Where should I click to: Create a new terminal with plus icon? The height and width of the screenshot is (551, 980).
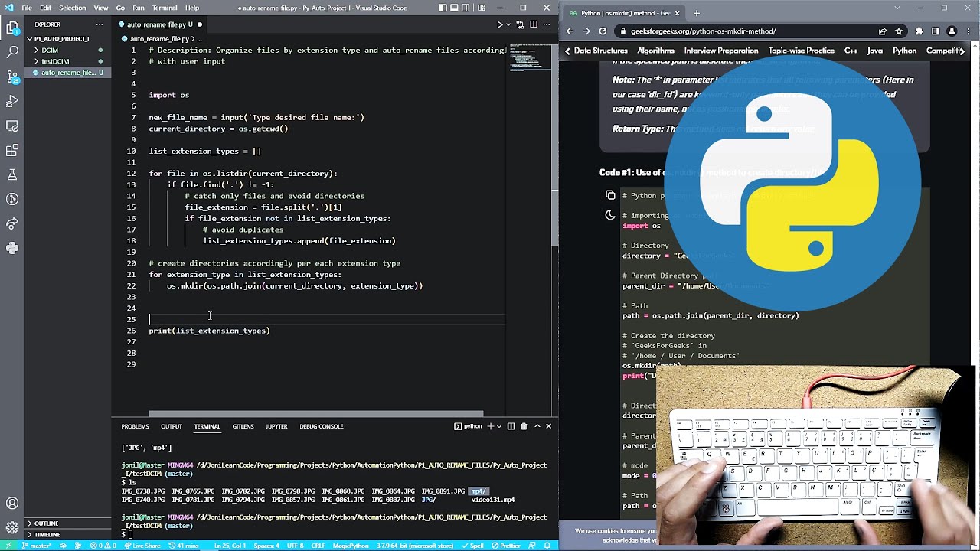click(x=491, y=426)
